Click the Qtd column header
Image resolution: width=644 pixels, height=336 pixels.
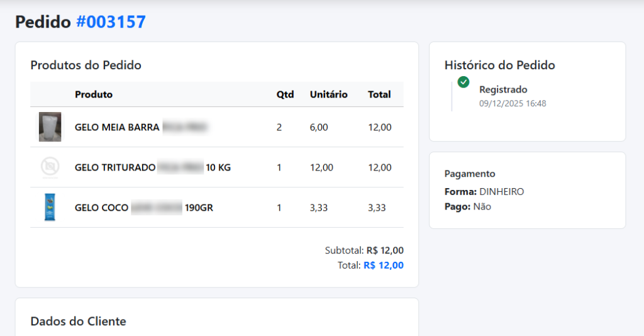pos(285,94)
